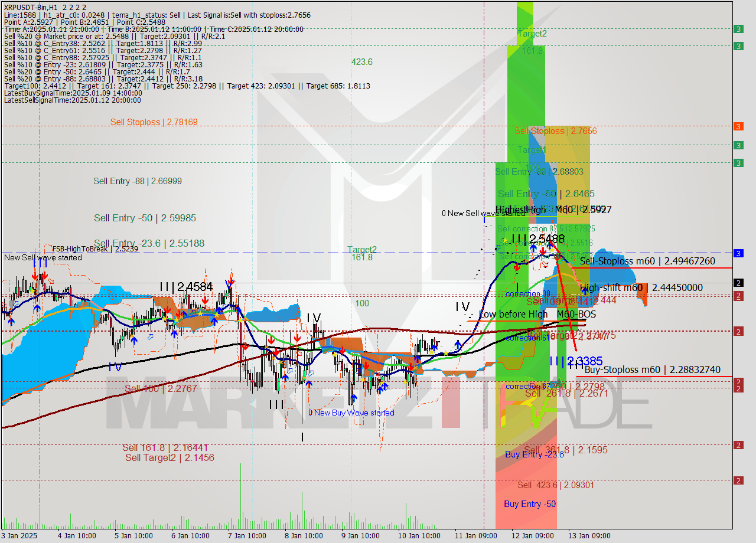Select the Sell 161.8 | 2.16441 label

click(x=165, y=448)
